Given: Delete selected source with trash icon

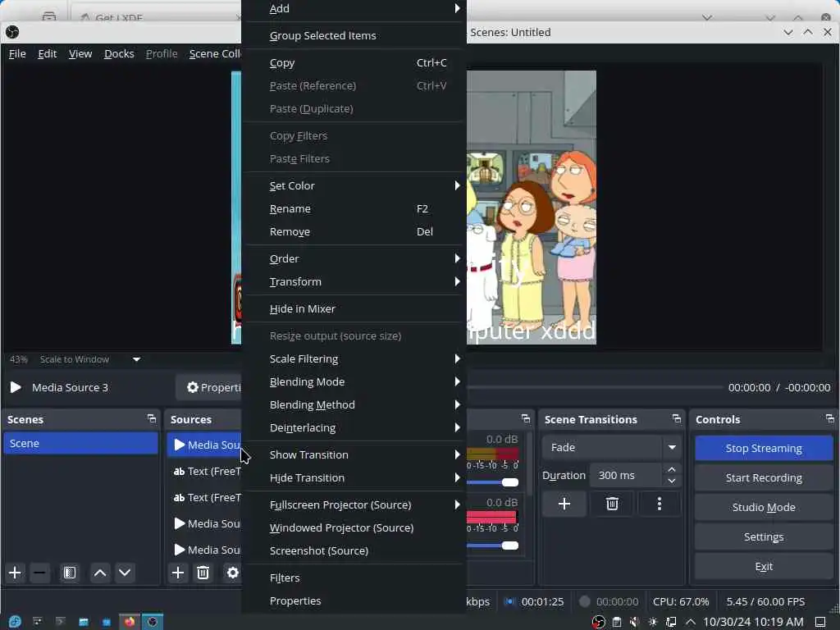Looking at the screenshot, I should tap(203, 573).
